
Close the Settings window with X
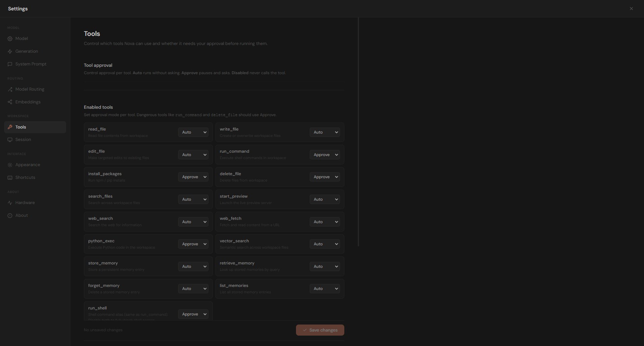click(631, 9)
